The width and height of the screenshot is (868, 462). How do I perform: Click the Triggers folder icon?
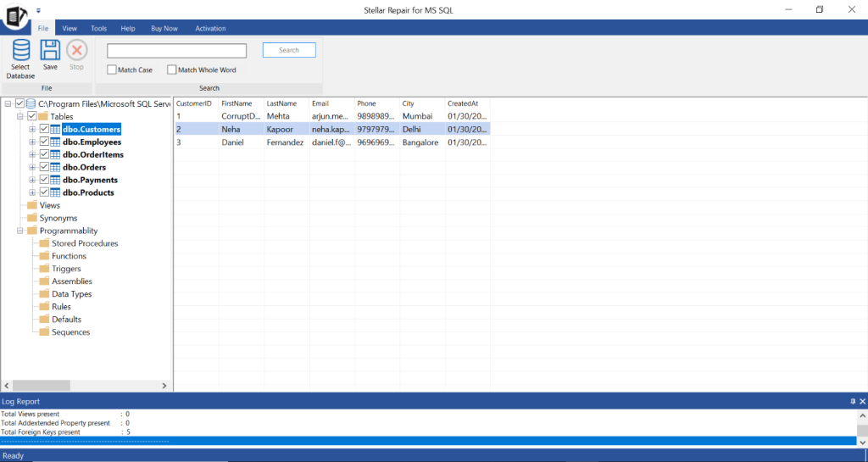coord(44,269)
